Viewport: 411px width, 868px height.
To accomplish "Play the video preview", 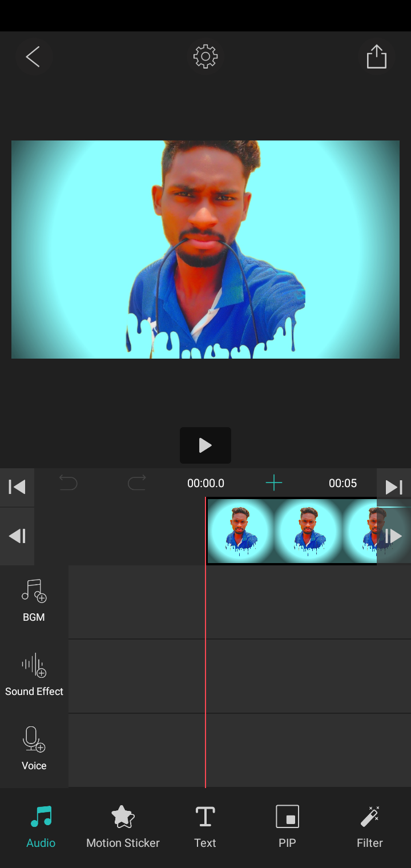I will click(205, 445).
